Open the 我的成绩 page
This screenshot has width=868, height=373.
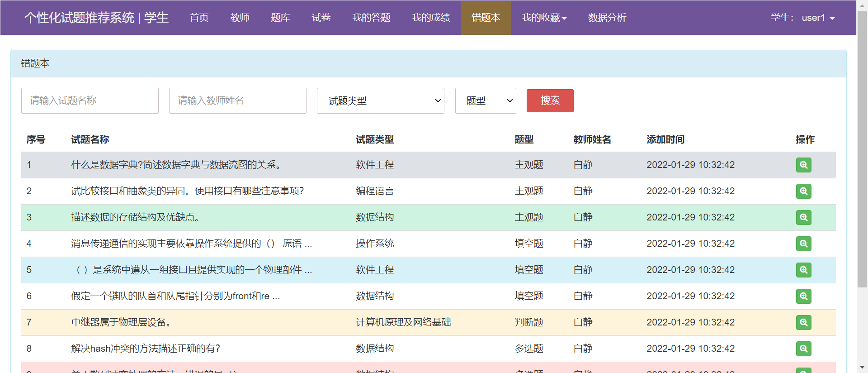coord(431,18)
